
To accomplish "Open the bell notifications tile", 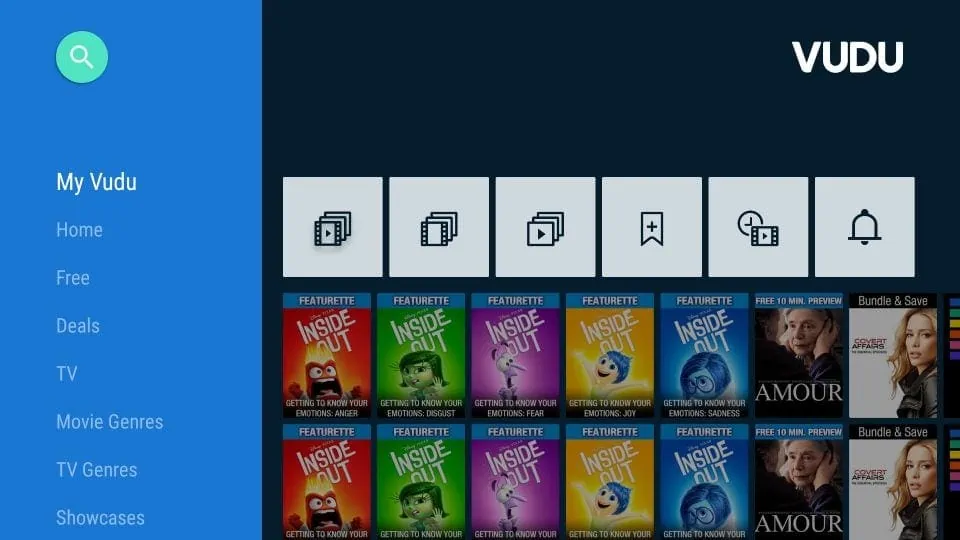I will (864, 227).
